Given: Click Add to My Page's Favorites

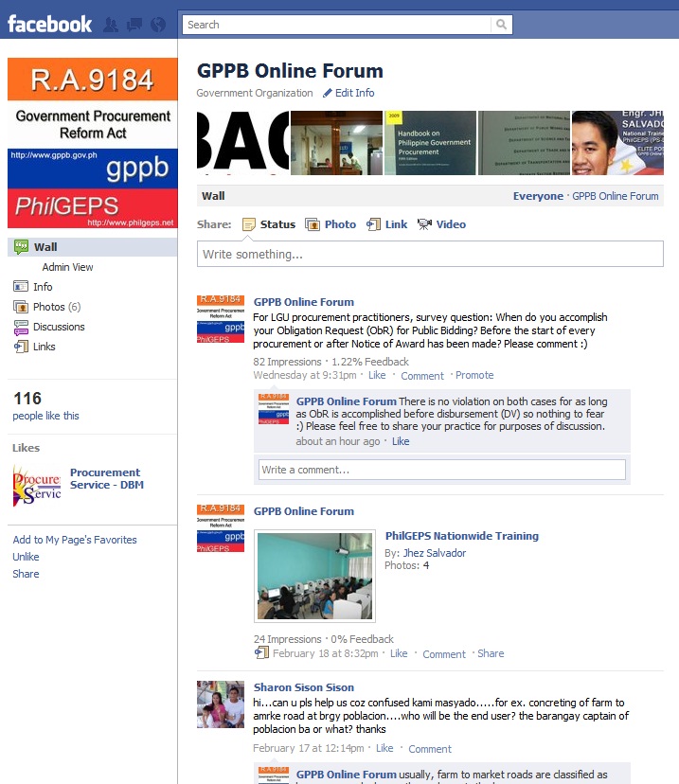Looking at the screenshot, I should (75, 540).
